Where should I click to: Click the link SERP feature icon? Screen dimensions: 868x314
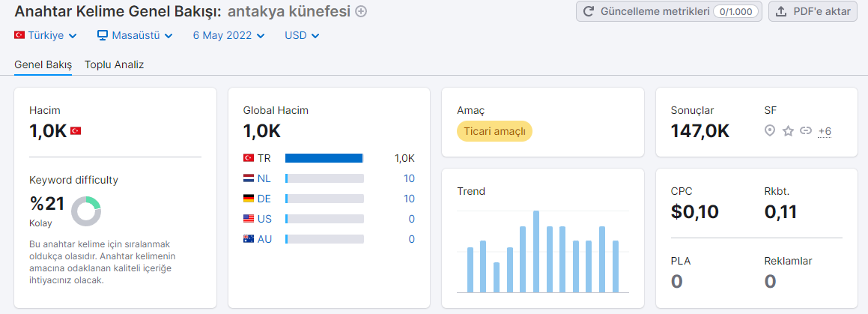click(x=806, y=130)
